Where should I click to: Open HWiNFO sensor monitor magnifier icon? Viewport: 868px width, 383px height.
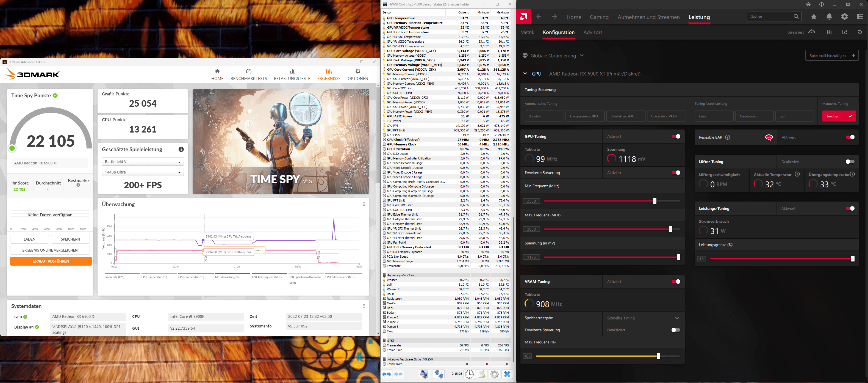424,374
